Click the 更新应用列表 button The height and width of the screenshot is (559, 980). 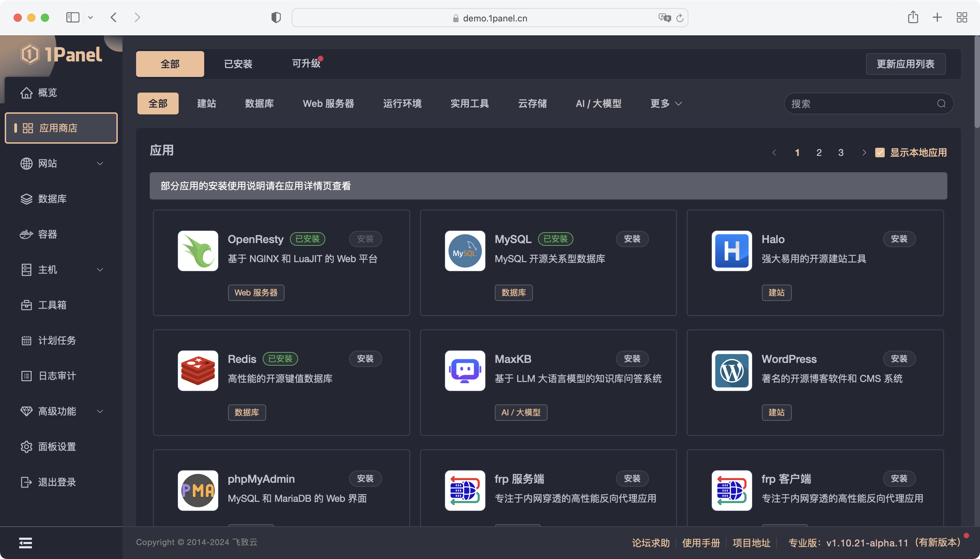point(905,64)
